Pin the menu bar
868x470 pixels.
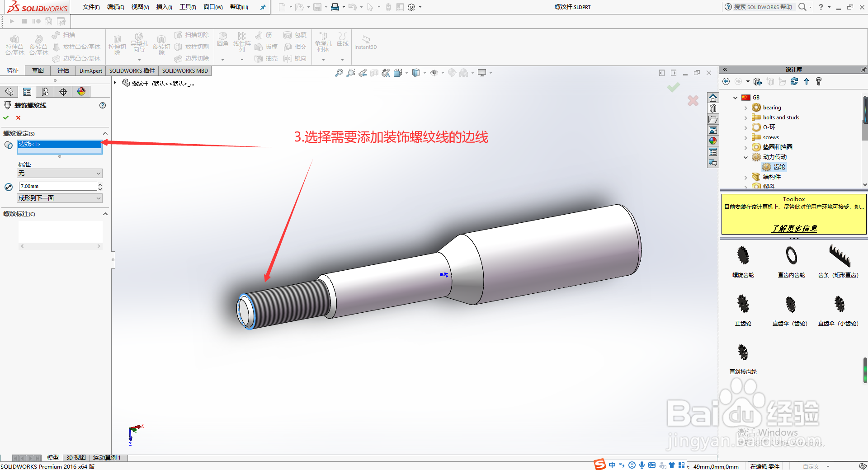[x=263, y=7]
